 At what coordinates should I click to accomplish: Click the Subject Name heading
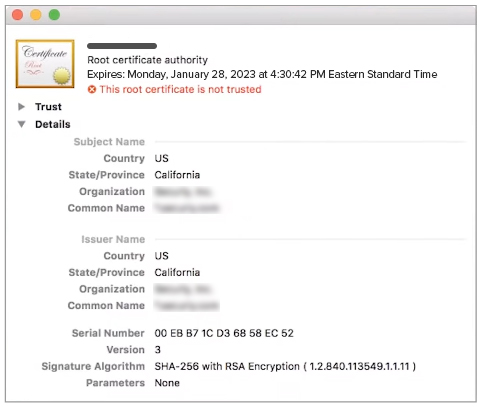tap(109, 142)
